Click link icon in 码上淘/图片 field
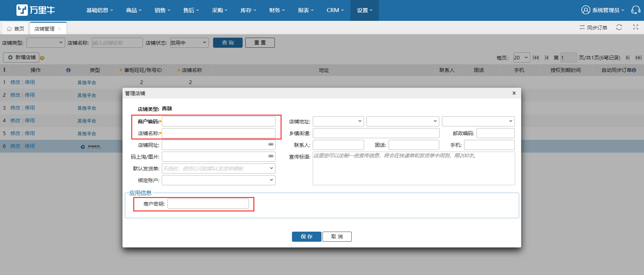Screen dimensions: 644x275 [271, 156]
